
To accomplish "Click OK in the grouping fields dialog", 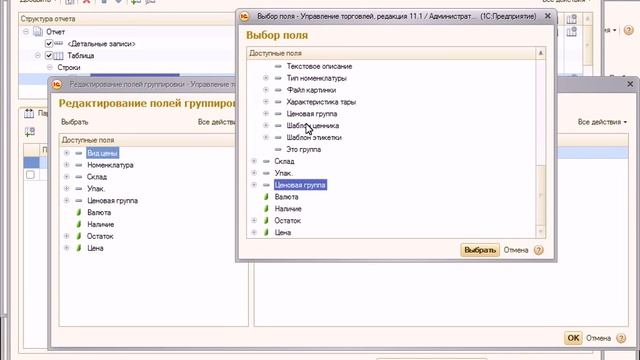I will pyautogui.click(x=573, y=338).
